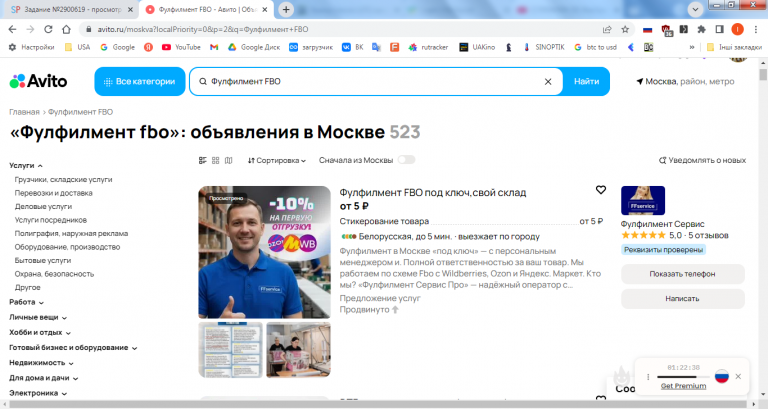Viewport: 768px width, 409px height.
Task: Expand Хобби и отдых category
Action: pos(40,333)
